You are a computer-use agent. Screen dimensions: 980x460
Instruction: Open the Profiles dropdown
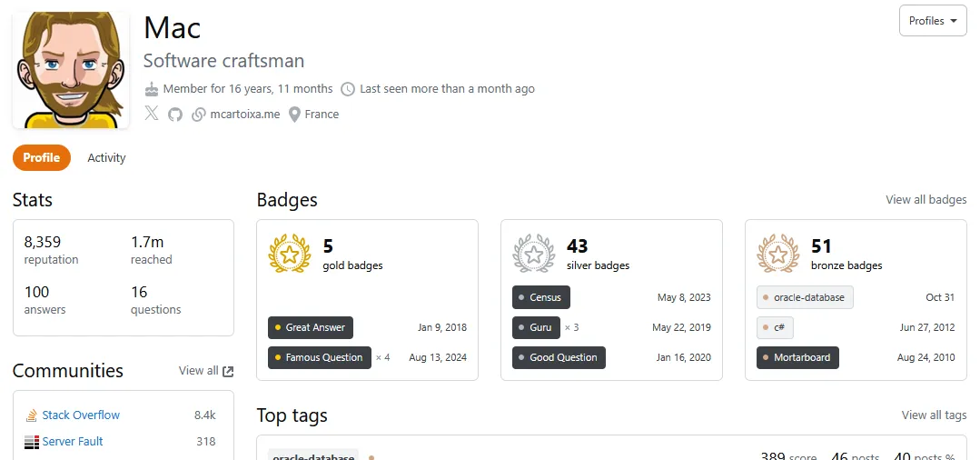(933, 21)
